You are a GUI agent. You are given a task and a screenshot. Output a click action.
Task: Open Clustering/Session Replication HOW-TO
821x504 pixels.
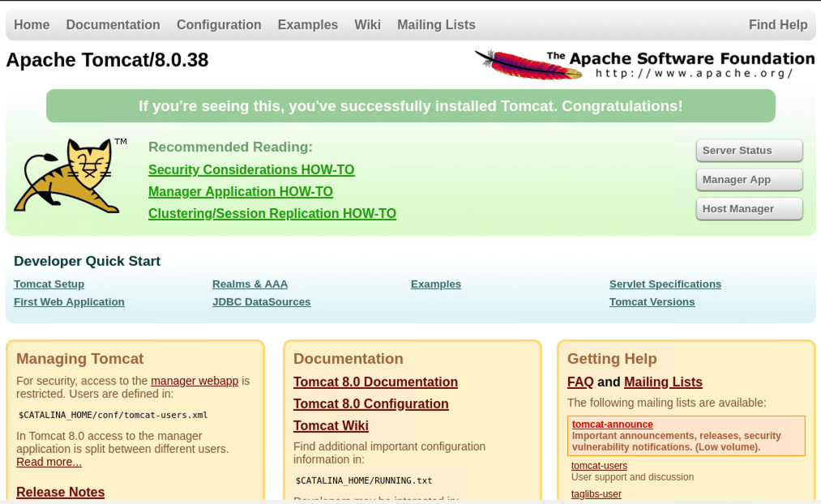(272, 213)
